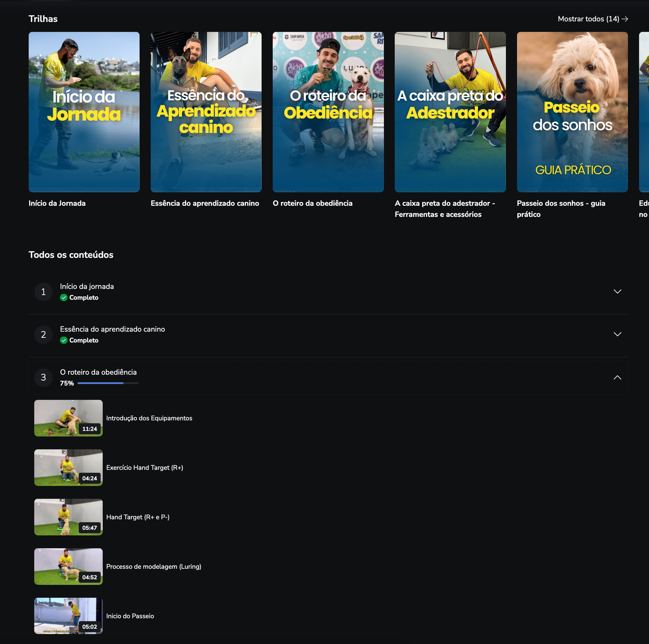
Task: Play 'Introdução dos Equipamentos' video thumbnail
Action: click(68, 418)
